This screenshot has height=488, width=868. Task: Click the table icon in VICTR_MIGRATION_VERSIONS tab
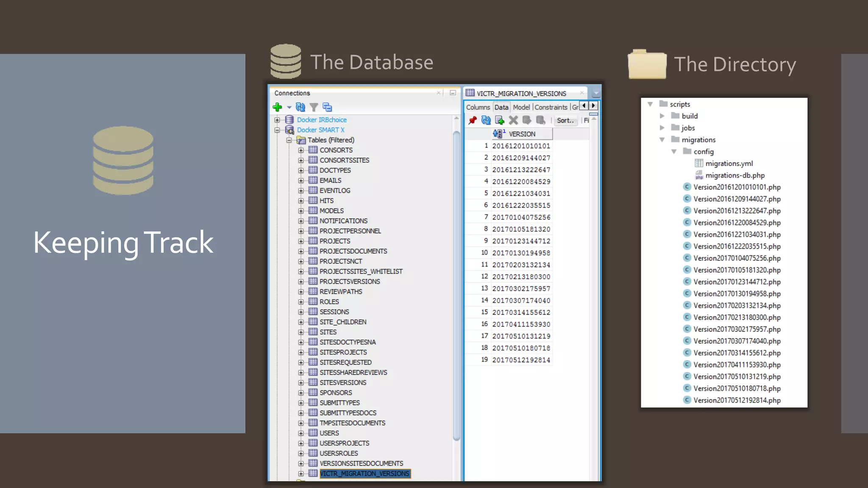point(470,93)
